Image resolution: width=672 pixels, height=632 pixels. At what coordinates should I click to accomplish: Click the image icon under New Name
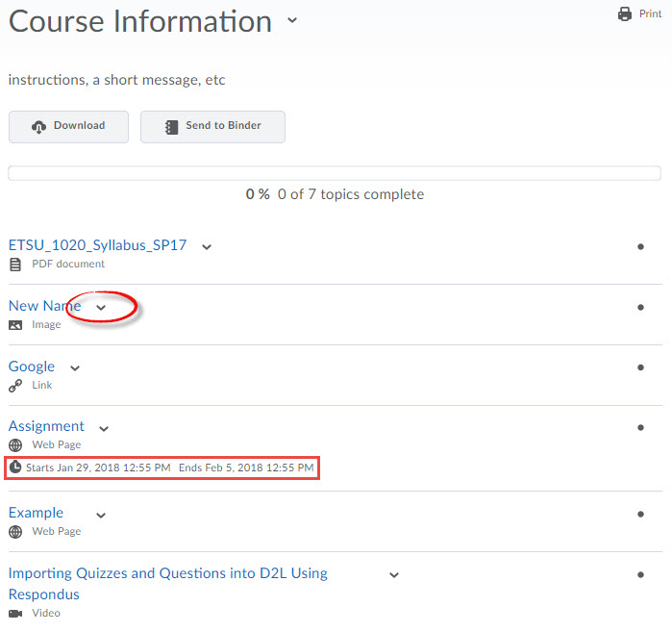tap(15, 325)
